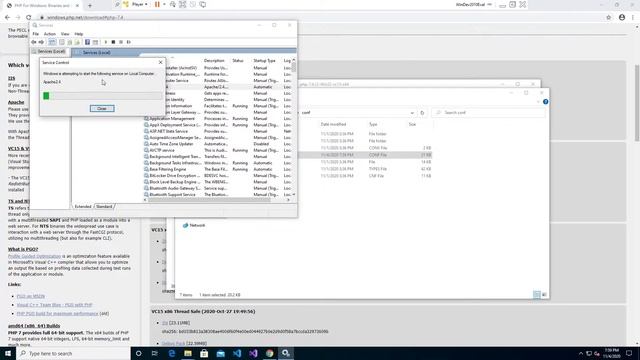Select the Block Level Backup Engine service
The height and width of the screenshot is (360, 640).
click(218, 182)
